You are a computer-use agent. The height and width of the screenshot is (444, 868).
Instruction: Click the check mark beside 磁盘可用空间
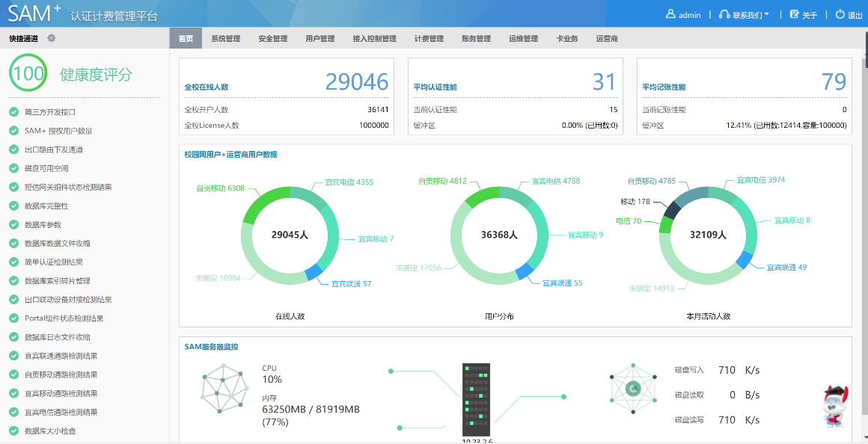click(14, 168)
